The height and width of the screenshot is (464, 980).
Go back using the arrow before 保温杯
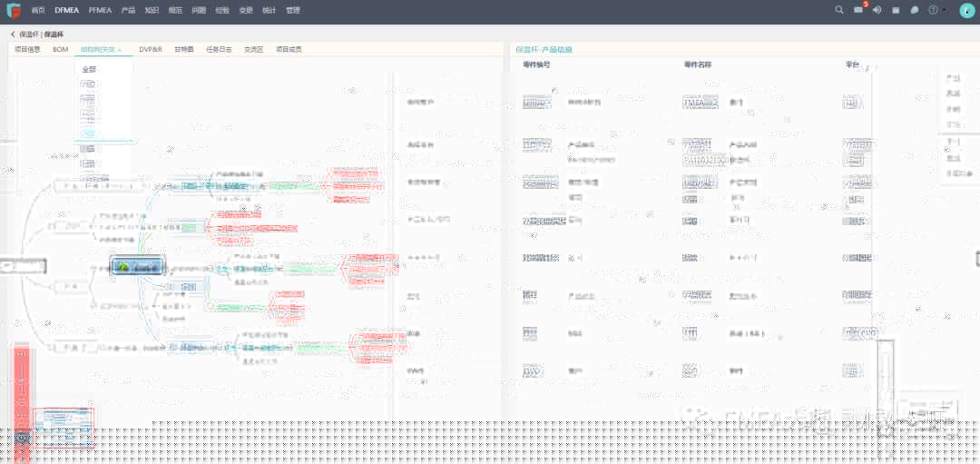[x=13, y=35]
